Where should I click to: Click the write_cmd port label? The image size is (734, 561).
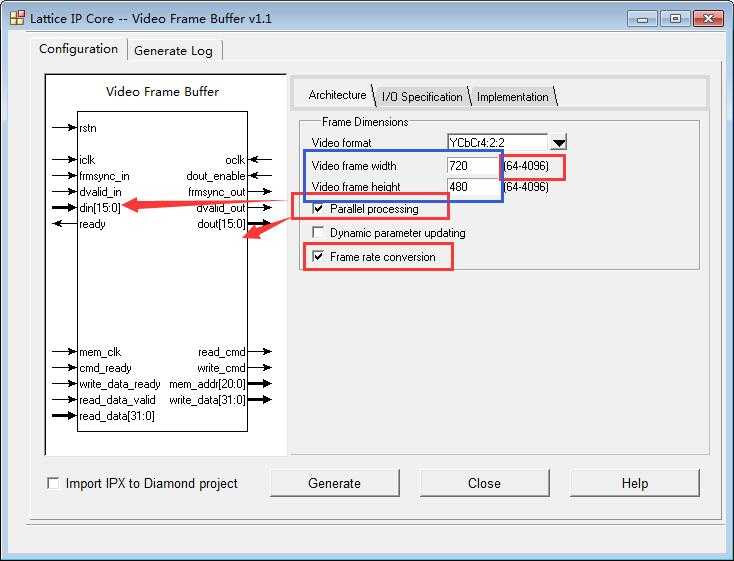[x=221, y=368]
